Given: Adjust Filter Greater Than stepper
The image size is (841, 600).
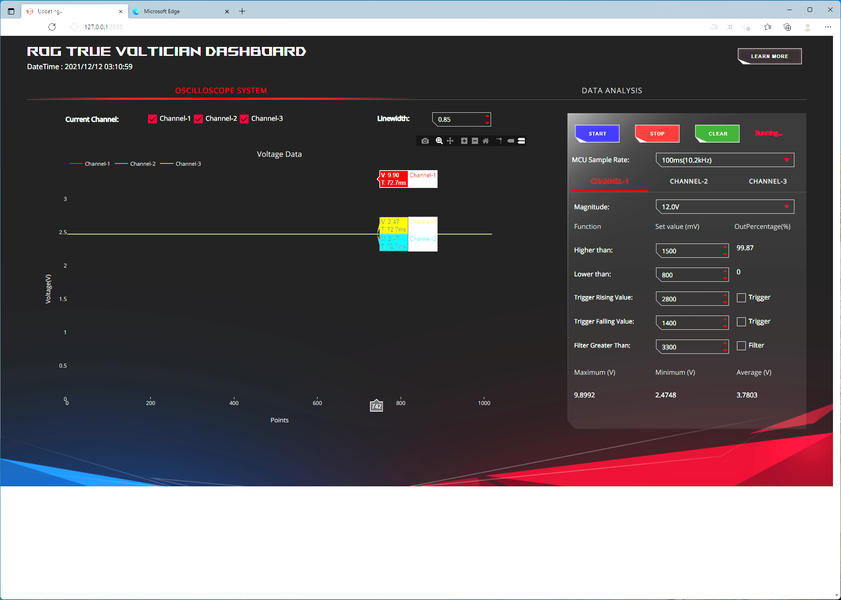Looking at the screenshot, I should click(725, 347).
